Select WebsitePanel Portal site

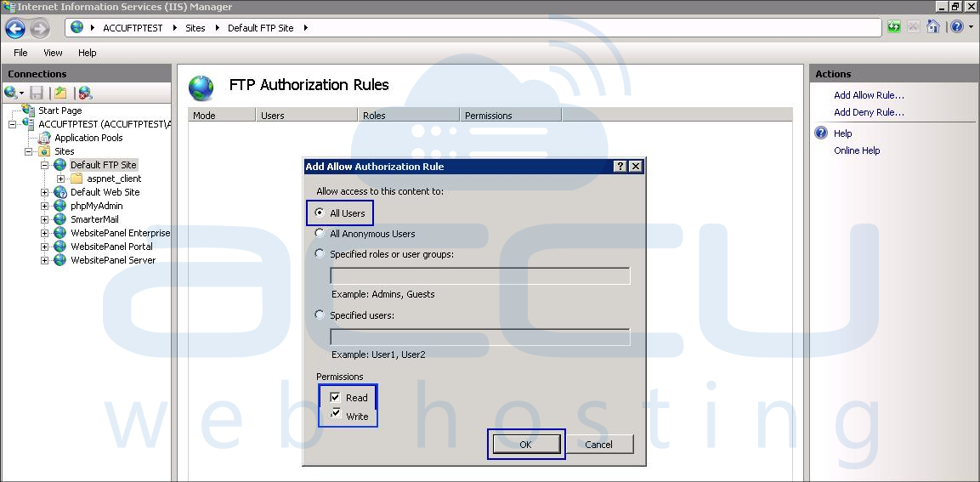(112, 247)
